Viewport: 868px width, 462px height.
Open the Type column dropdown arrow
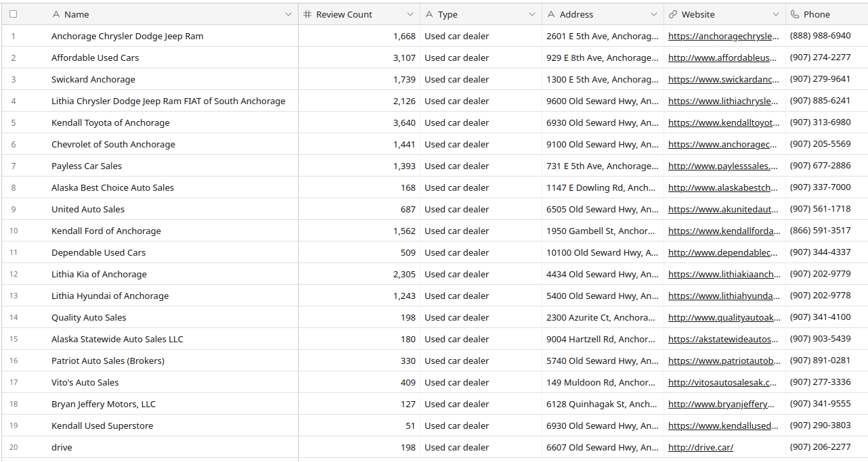(x=532, y=14)
